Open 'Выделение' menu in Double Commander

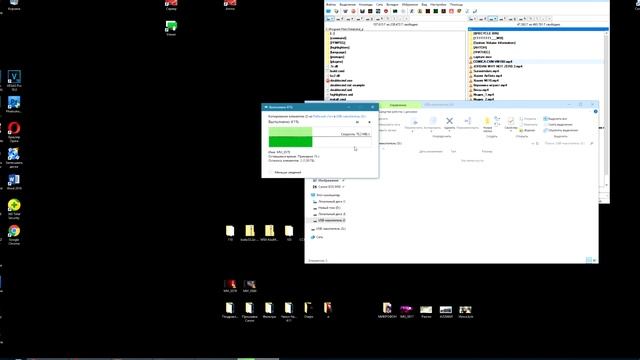tap(348, 4)
